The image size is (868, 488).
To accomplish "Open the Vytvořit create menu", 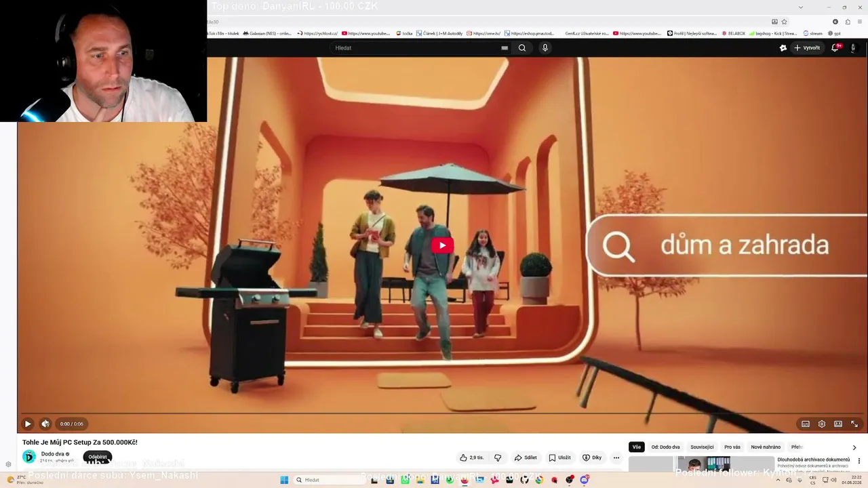I will click(x=807, y=48).
